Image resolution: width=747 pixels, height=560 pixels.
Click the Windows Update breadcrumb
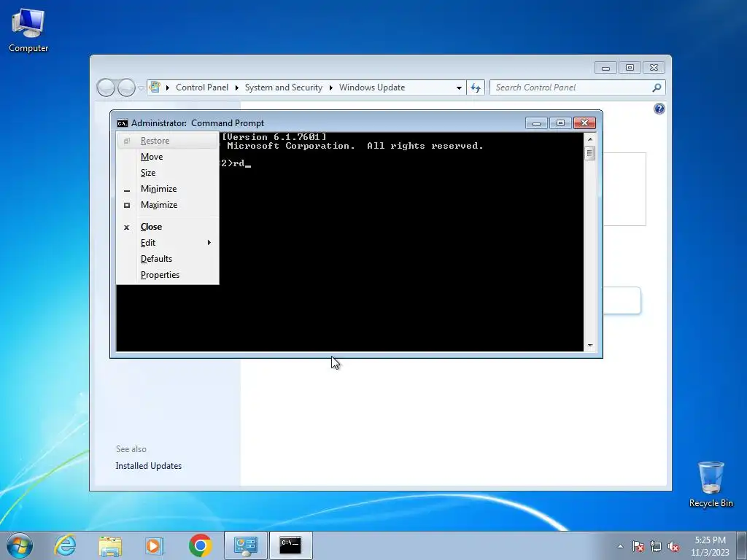(x=372, y=87)
